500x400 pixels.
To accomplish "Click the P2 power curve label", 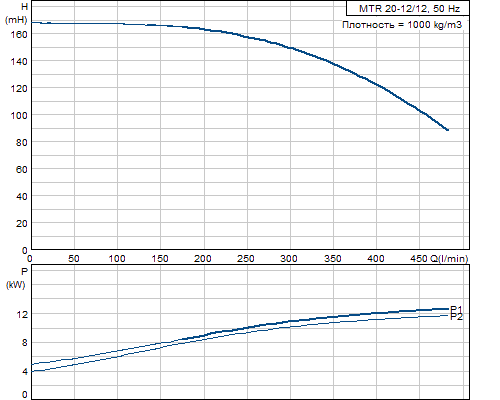I will coord(456,317).
